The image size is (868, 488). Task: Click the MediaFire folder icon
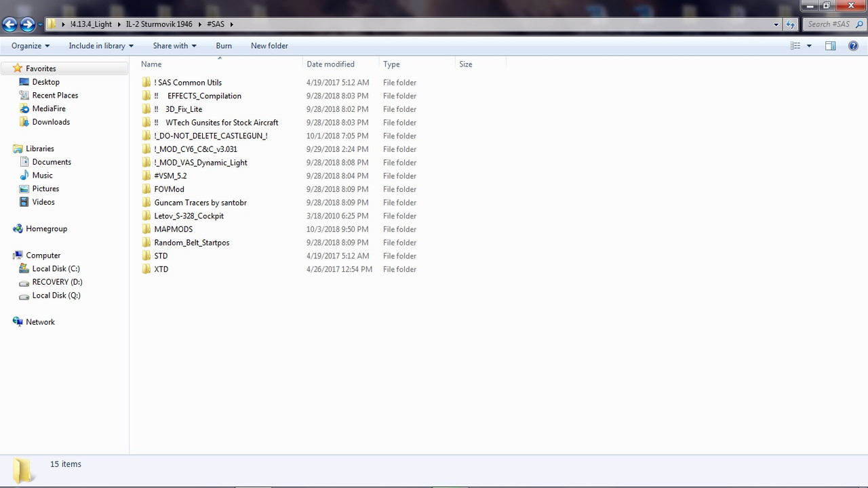(x=24, y=108)
